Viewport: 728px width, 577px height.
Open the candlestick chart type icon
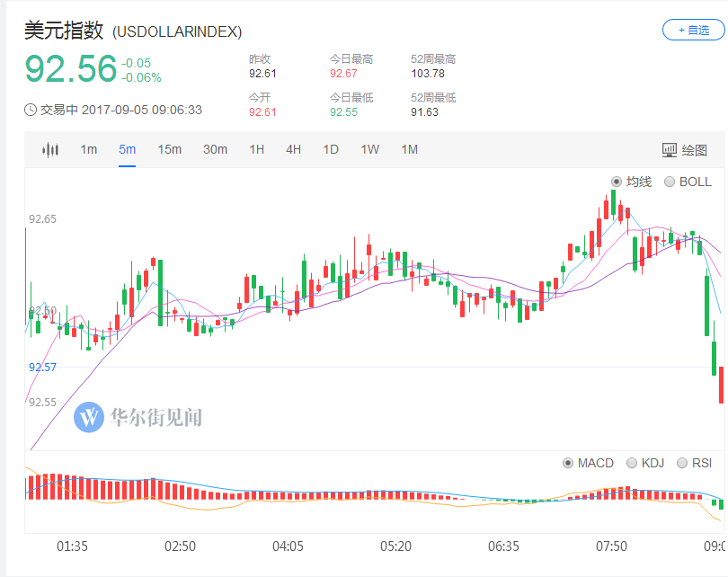pos(50,149)
